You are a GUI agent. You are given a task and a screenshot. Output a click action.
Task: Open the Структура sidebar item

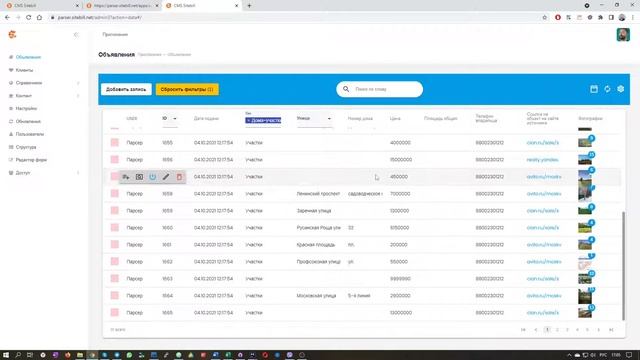[26, 147]
